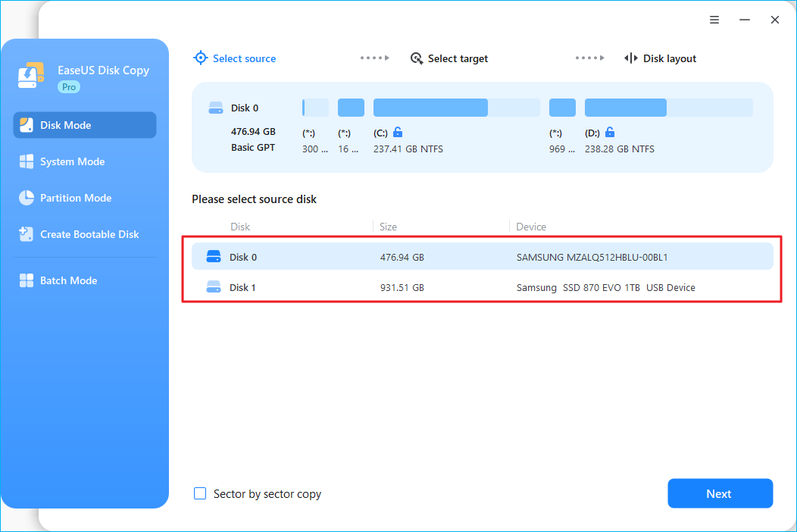
Task: Minimize the EaseUS window
Action: click(x=745, y=20)
